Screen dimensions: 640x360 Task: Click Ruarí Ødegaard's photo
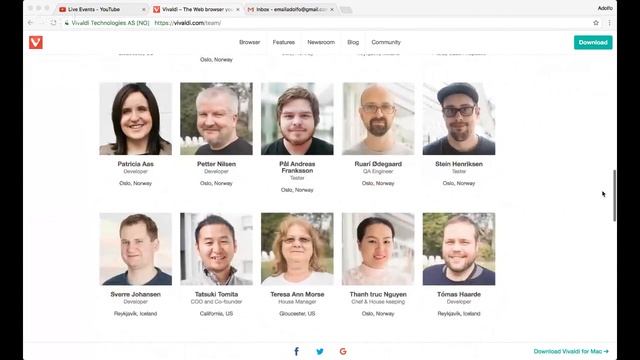coord(378,119)
